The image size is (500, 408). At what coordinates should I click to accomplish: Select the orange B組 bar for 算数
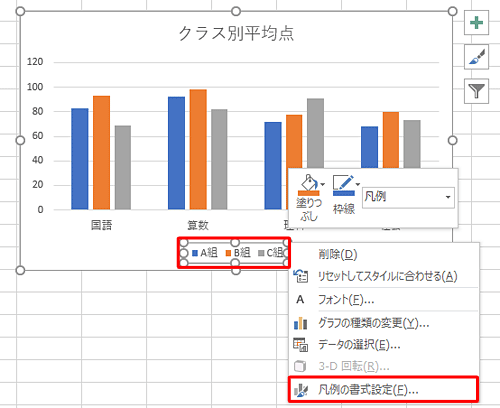[x=198, y=149]
